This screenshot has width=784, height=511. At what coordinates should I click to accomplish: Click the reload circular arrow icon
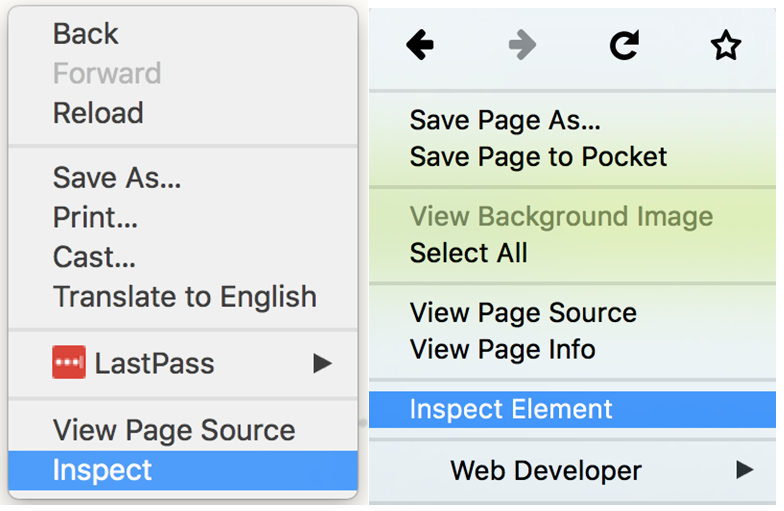click(x=624, y=45)
